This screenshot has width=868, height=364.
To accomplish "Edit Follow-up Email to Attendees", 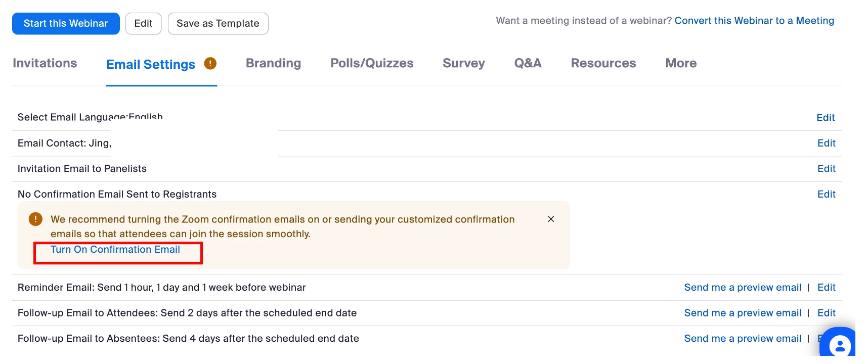I will pyautogui.click(x=826, y=313).
